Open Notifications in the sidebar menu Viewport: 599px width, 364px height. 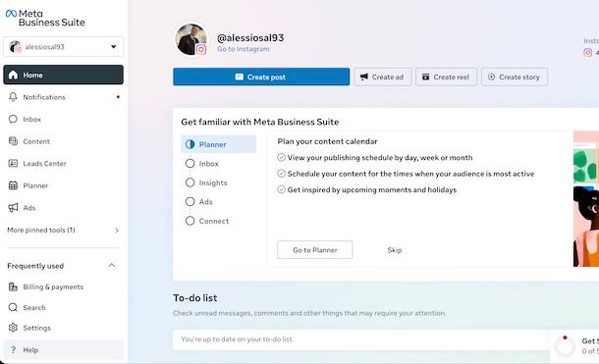[64, 97]
